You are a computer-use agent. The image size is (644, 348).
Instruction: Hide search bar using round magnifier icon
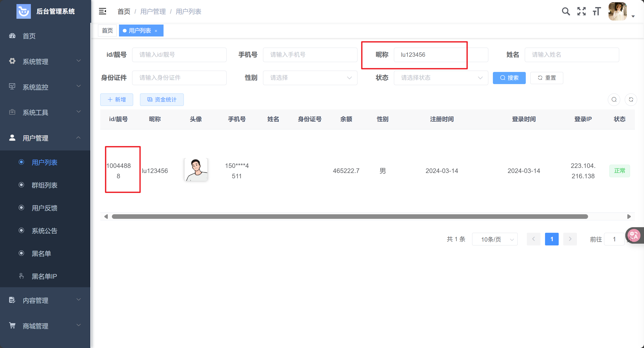[x=614, y=100]
